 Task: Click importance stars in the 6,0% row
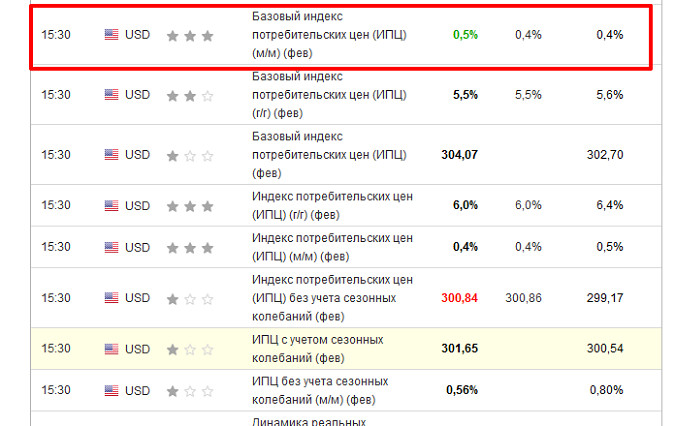coord(190,205)
